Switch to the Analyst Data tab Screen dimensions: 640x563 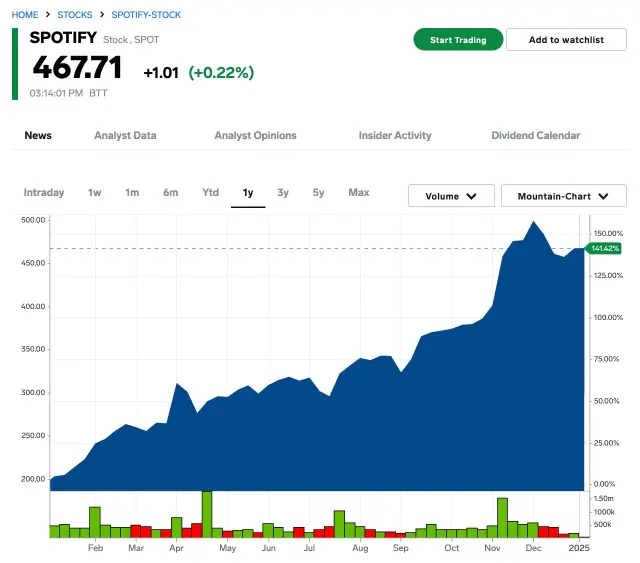coord(125,135)
